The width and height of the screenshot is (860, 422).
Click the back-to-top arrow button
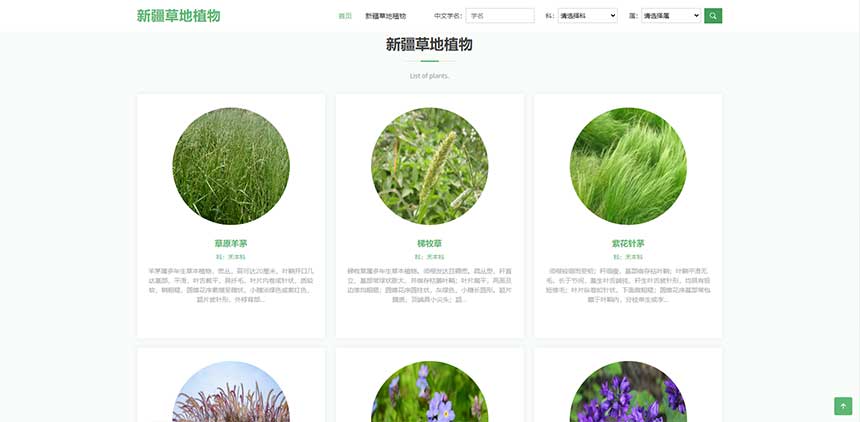(x=843, y=406)
